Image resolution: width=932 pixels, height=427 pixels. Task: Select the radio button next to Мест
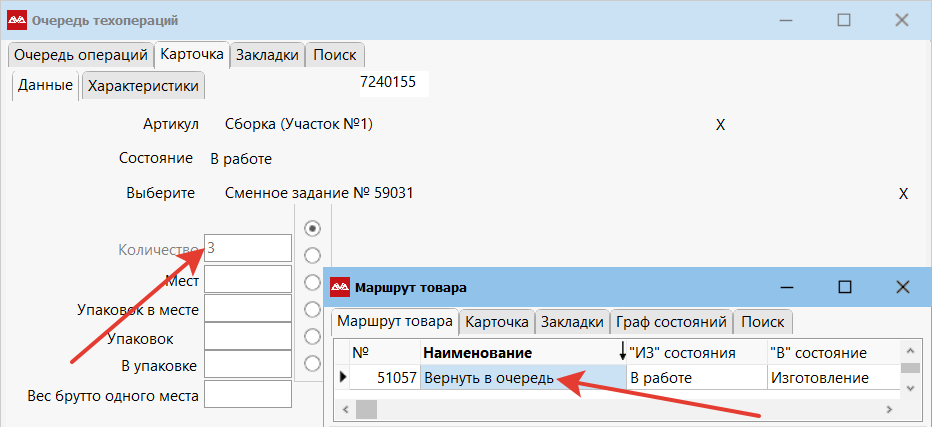(x=312, y=255)
